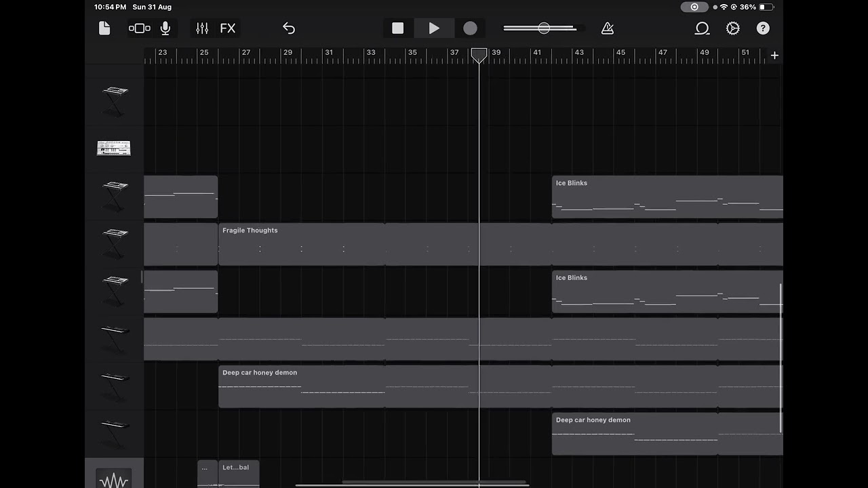Switch to tracks view button

[140, 28]
